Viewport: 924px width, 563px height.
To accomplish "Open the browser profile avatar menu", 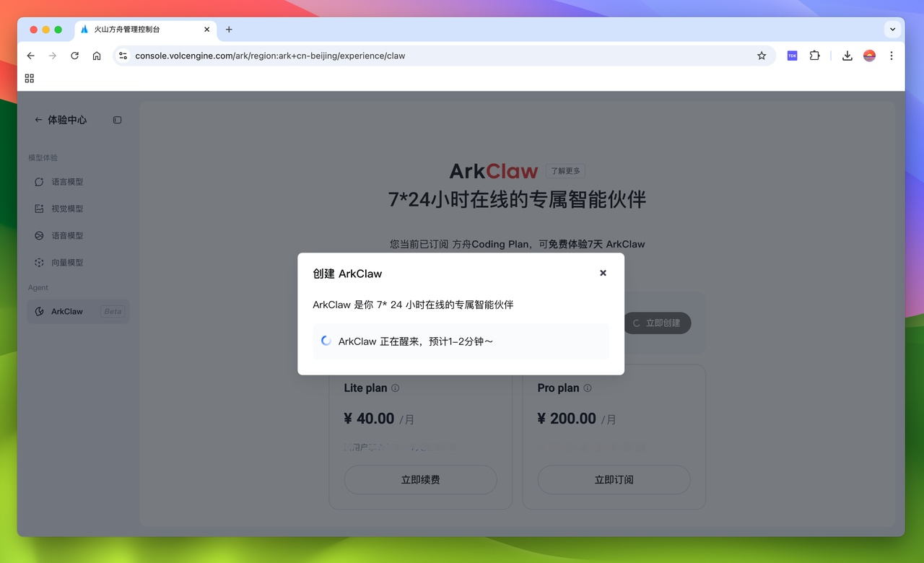I will pyautogui.click(x=868, y=55).
